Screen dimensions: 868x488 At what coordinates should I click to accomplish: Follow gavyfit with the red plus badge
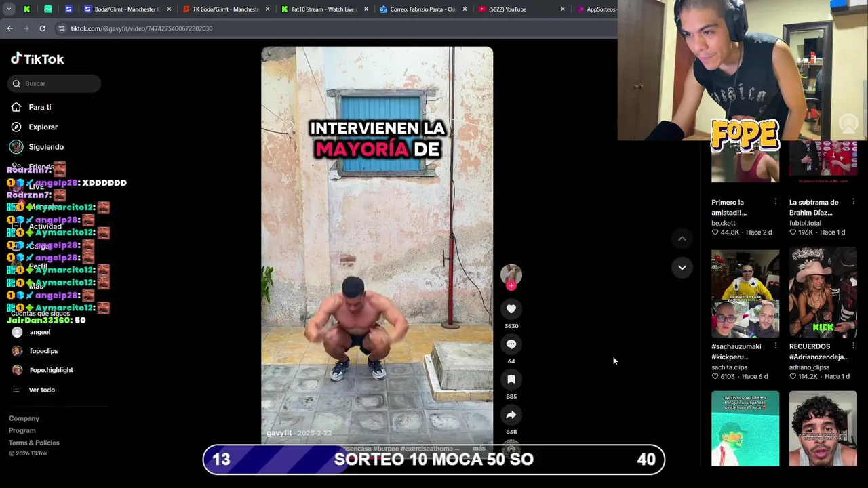(x=511, y=285)
